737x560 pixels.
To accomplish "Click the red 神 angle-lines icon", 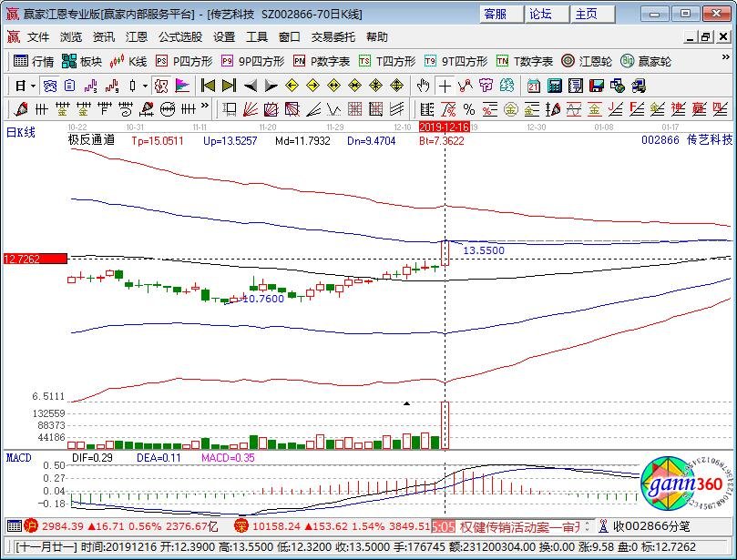I will 678,109.
